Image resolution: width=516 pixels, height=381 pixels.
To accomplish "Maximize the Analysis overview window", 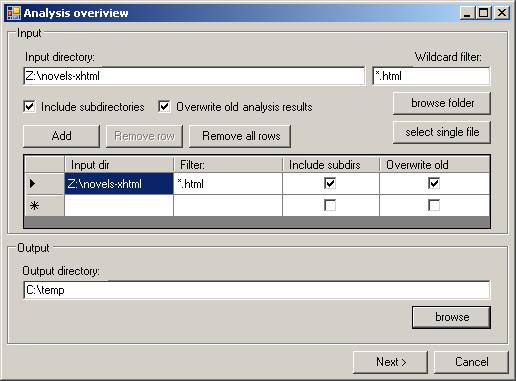I will click(x=483, y=13).
